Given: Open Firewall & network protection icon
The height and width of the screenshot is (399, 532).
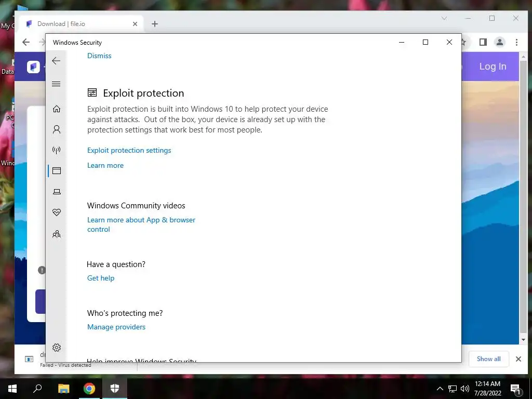Looking at the screenshot, I should (56, 150).
